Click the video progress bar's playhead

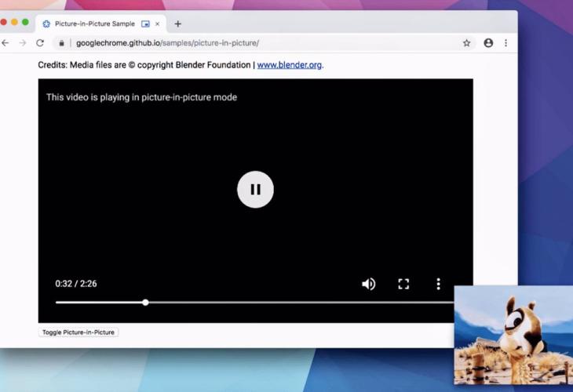pyautogui.click(x=145, y=302)
